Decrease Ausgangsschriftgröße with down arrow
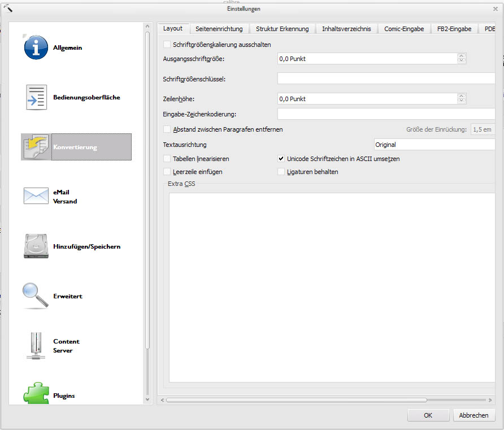504x430 pixels. pos(461,60)
